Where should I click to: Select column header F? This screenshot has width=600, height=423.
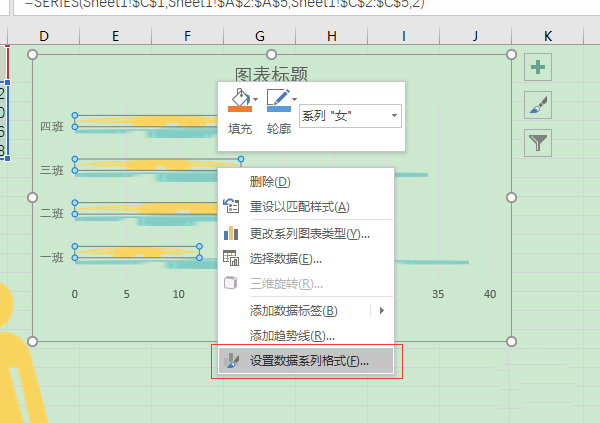[188, 36]
